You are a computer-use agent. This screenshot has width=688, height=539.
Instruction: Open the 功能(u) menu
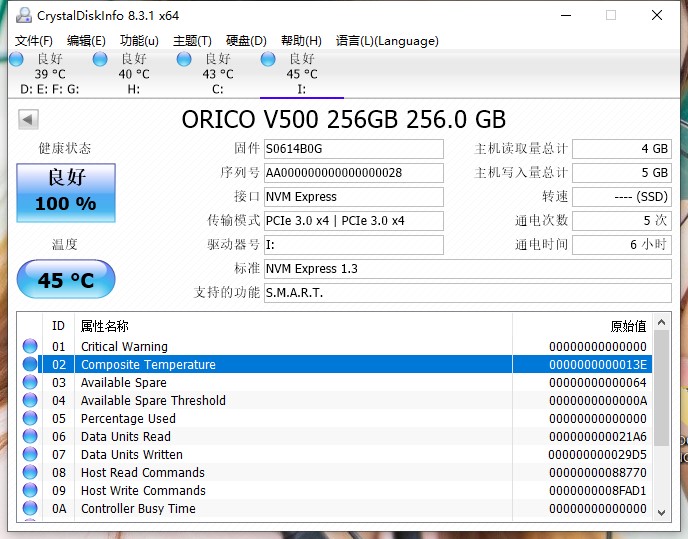point(139,41)
